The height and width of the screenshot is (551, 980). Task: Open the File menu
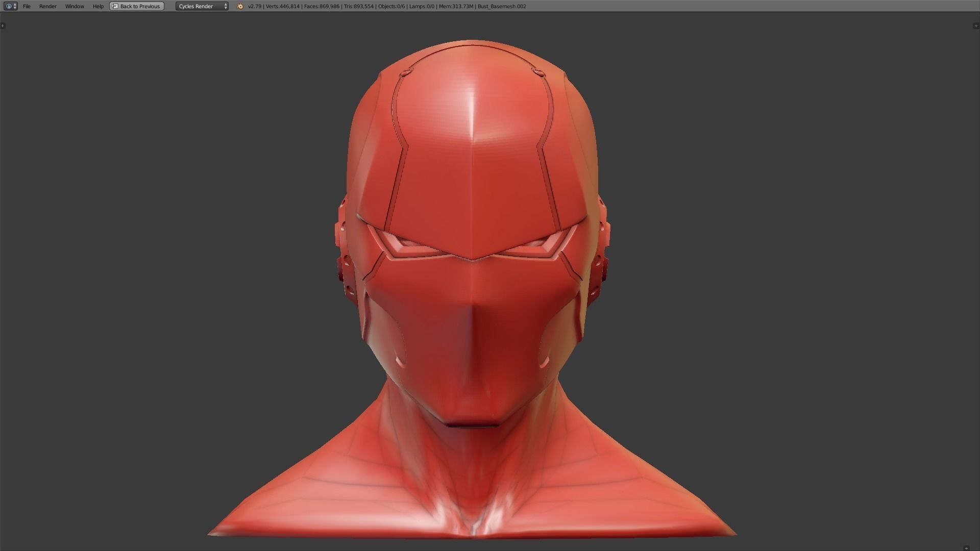click(x=27, y=6)
